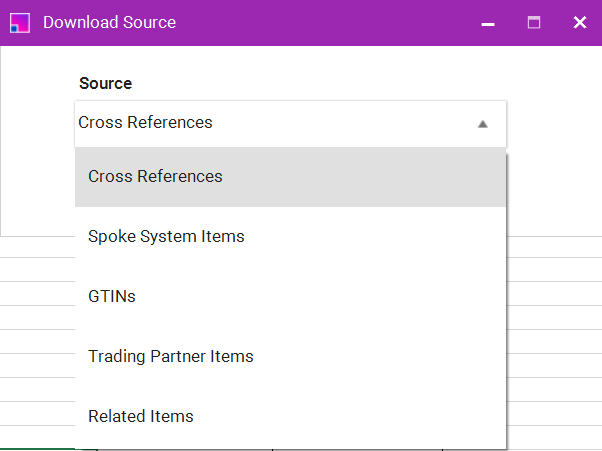Collapse the Source dropdown using its arrow
Viewport: 602px width, 451px height.
click(x=482, y=124)
